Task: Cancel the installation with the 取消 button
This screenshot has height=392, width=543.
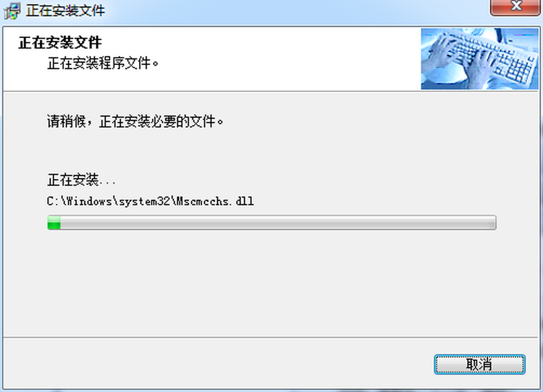Action: tap(480, 364)
